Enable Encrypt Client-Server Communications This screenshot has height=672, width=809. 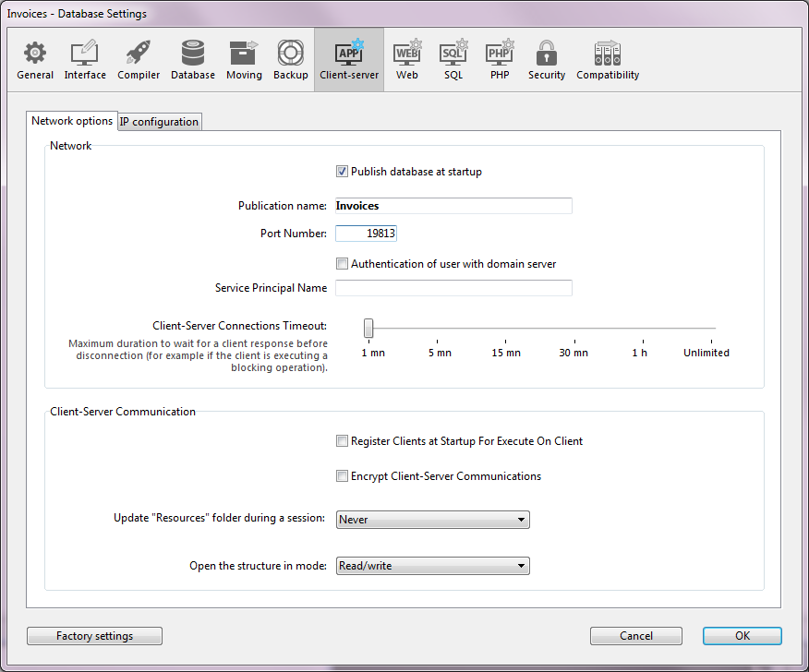tap(343, 477)
